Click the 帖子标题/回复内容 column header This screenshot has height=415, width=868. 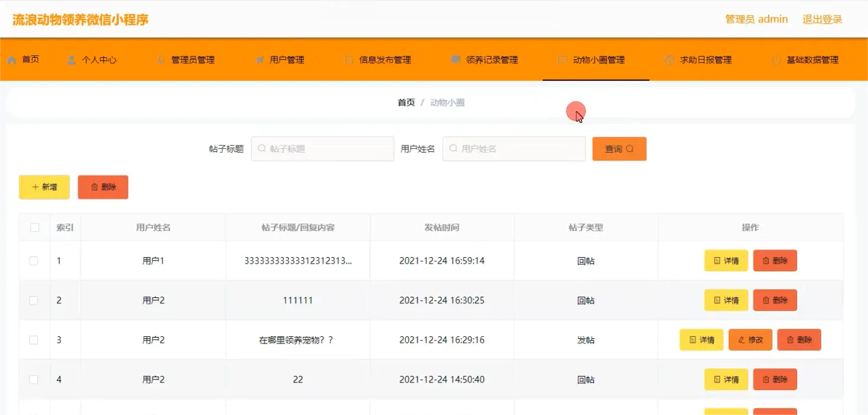pos(298,228)
